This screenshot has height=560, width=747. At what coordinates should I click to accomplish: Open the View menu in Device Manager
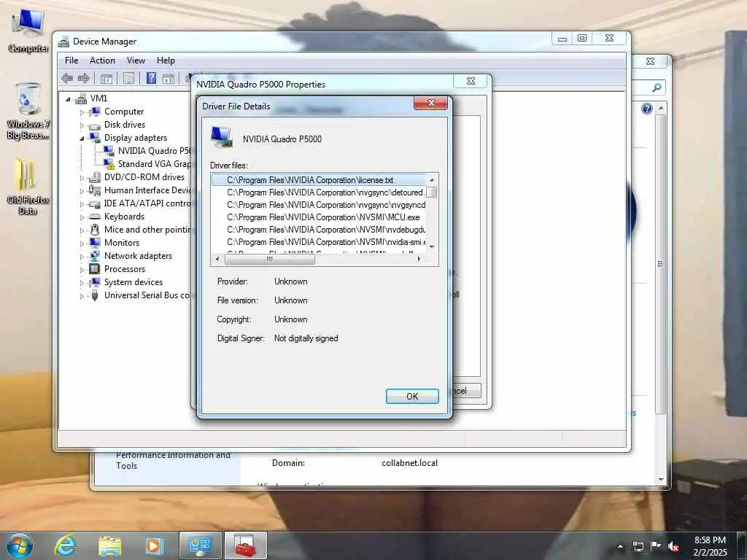(136, 61)
